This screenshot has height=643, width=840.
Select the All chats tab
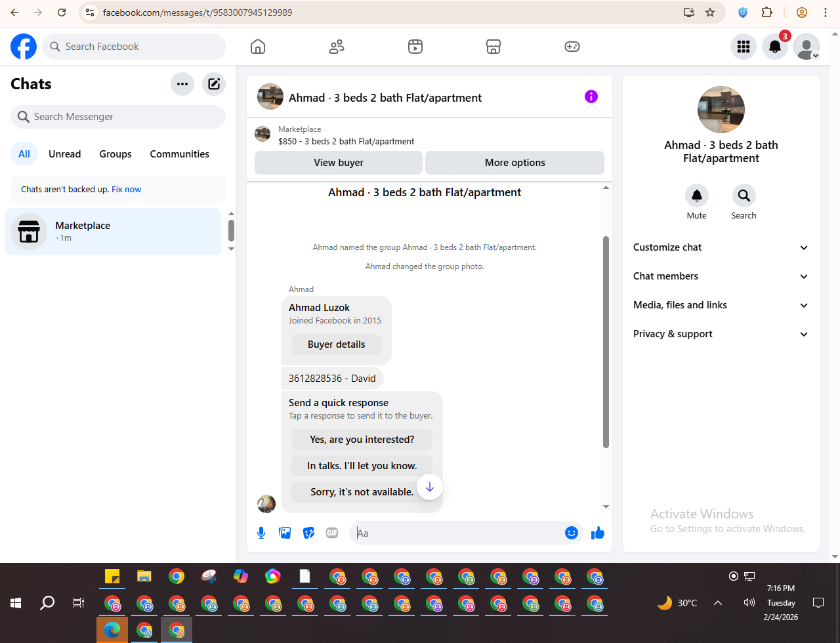(24, 154)
